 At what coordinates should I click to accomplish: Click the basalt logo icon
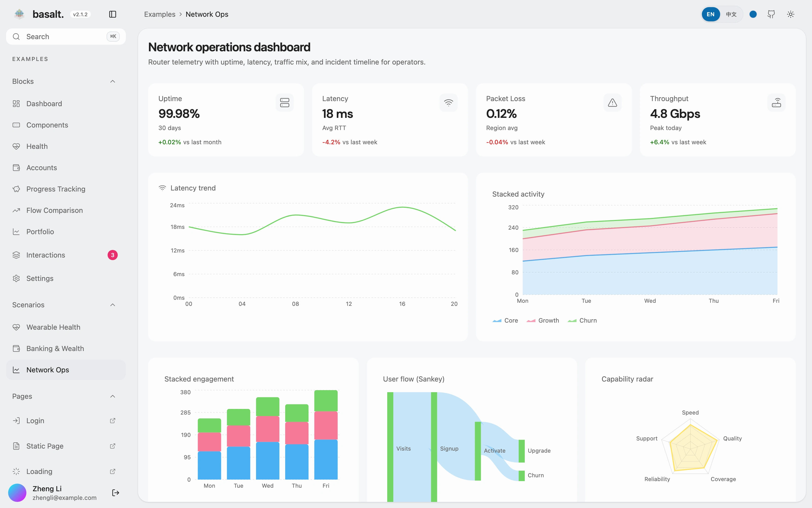point(20,14)
